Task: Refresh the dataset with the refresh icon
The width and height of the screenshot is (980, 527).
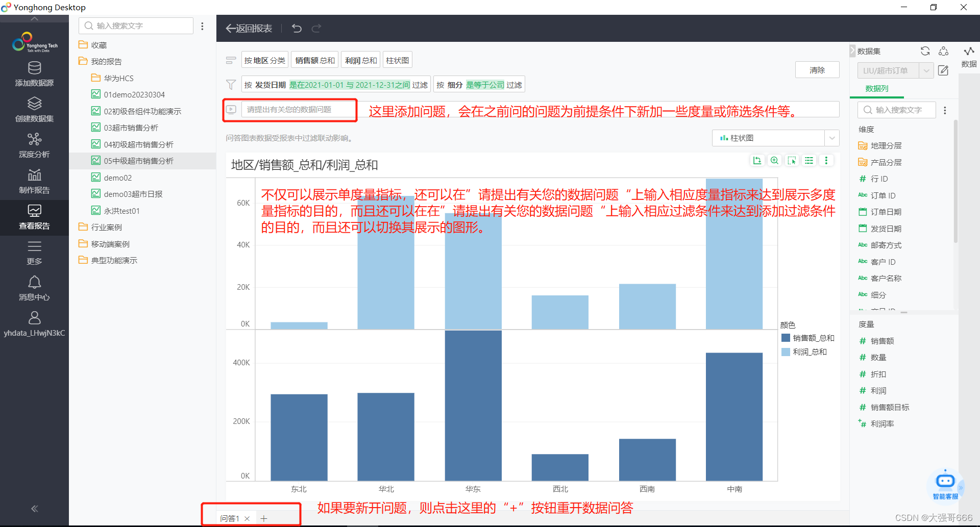Action: tap(925, 51)
